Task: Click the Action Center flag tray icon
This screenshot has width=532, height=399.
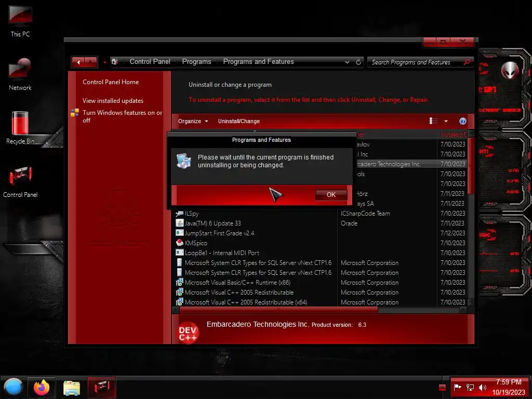Action: [457, 387]
